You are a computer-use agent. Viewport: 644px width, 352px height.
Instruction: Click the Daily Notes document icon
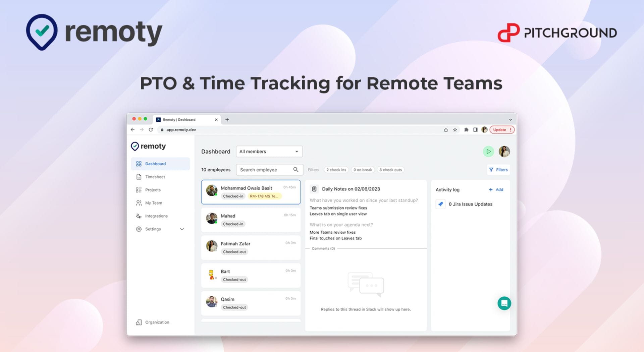coord(314,189)
